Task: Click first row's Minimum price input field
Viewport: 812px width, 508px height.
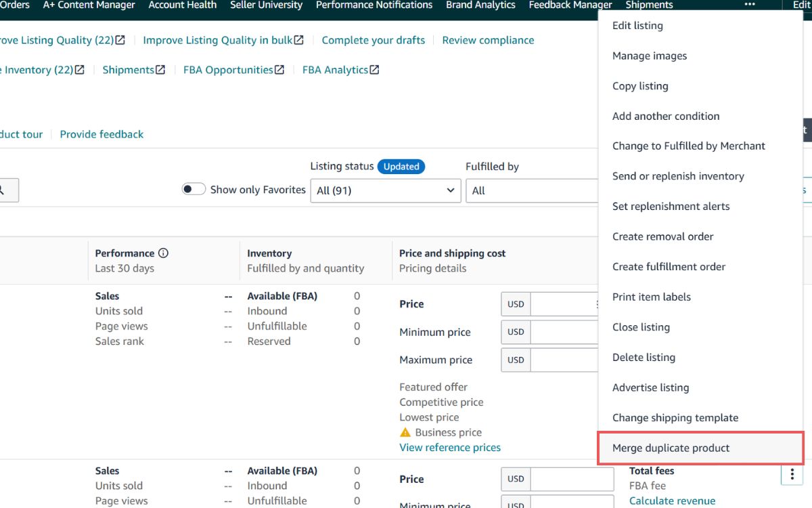Action: pyautogui.click(x=564, y=332)
